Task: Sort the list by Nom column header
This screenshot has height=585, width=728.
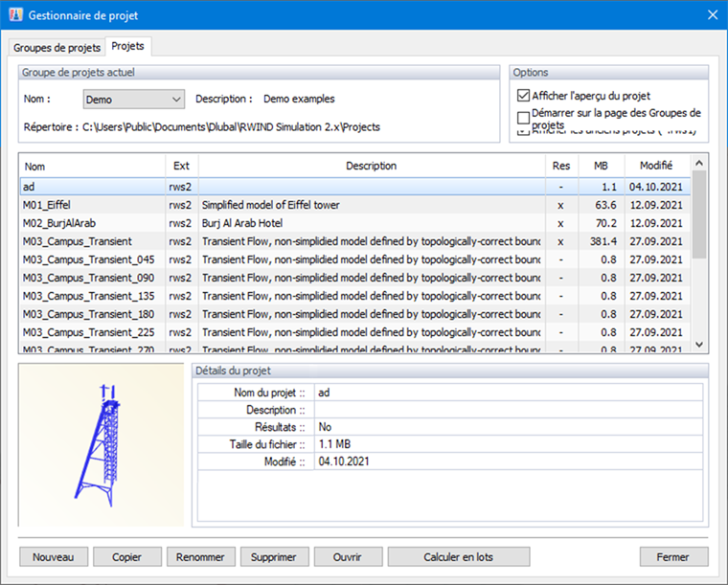Action: (92, 166)
